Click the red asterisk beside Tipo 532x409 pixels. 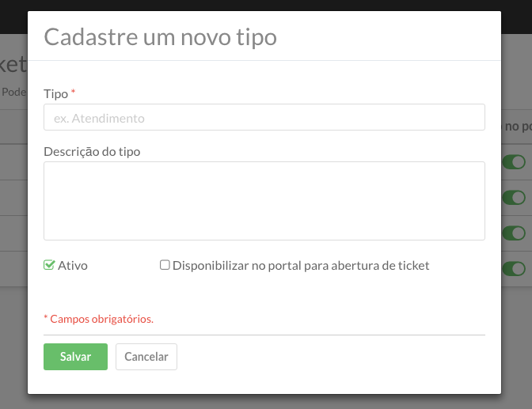73,92
